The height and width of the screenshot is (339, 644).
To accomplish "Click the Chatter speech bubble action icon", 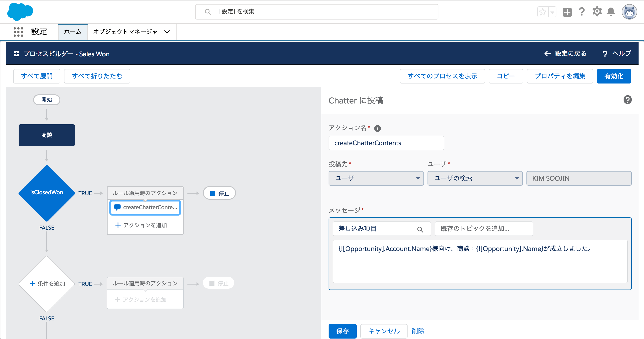I will (x=117, y=207).
